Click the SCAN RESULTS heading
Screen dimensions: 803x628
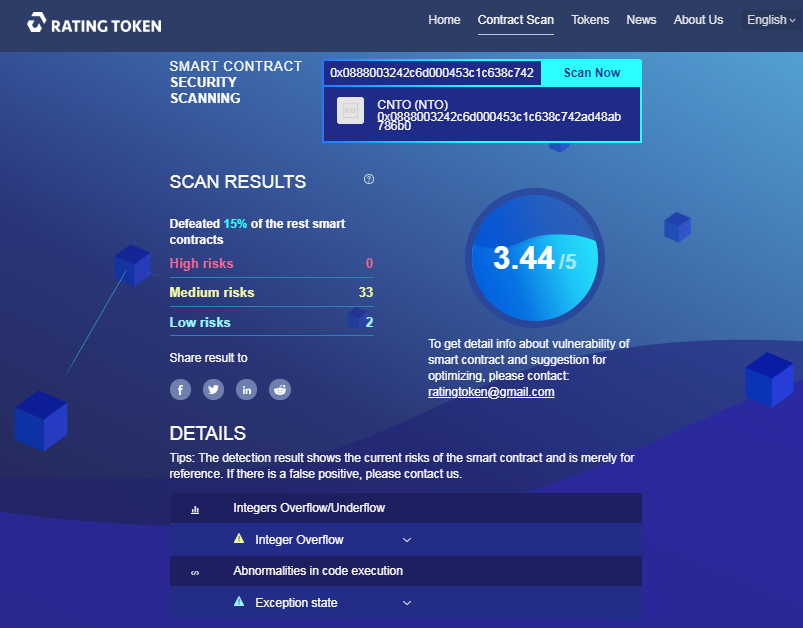coord(238,182)
